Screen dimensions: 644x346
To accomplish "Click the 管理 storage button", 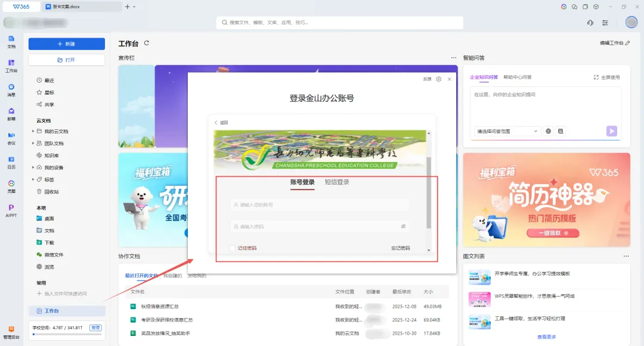I will point(95,328).
